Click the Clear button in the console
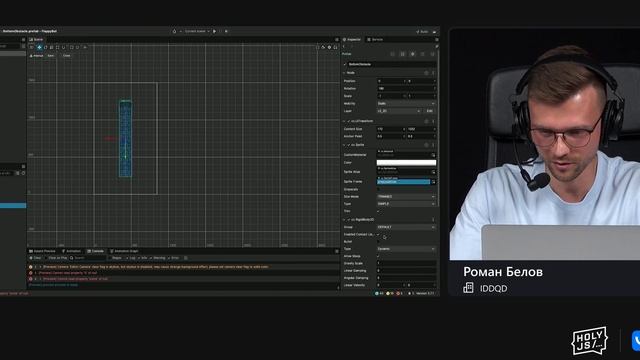The width and height of the screenshot is (640, 360). (x=36, y=258)
